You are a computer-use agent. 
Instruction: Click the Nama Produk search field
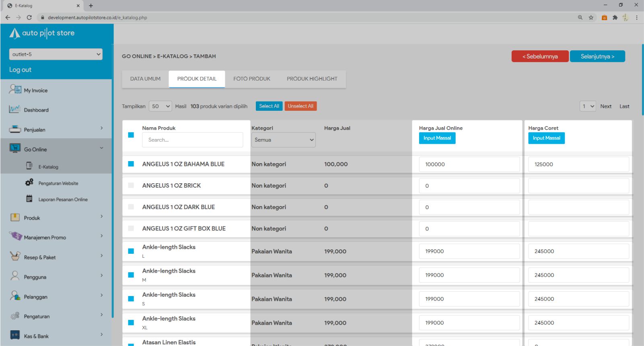point(192,140)
